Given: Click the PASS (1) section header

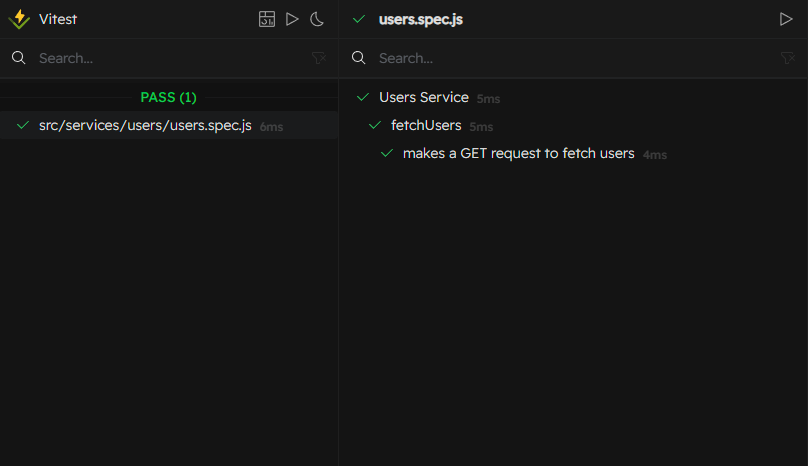Looking at the screenshot, I should point(168,97).
